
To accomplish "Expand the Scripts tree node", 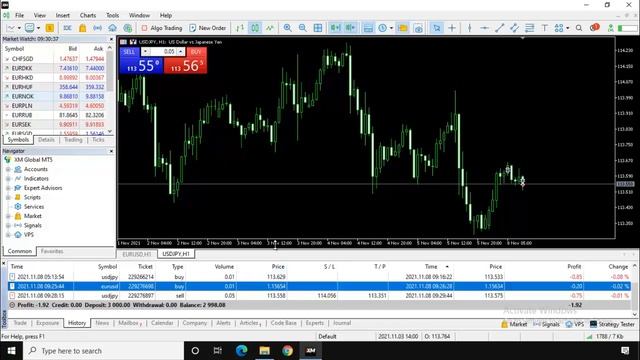I will pos(8,198).
